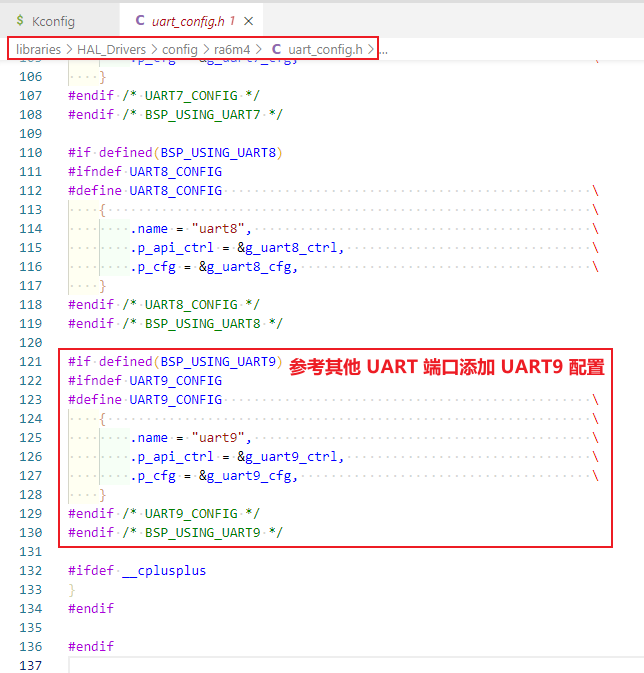Click the g_uart9_cfg identifier

[x=252, y=476]
